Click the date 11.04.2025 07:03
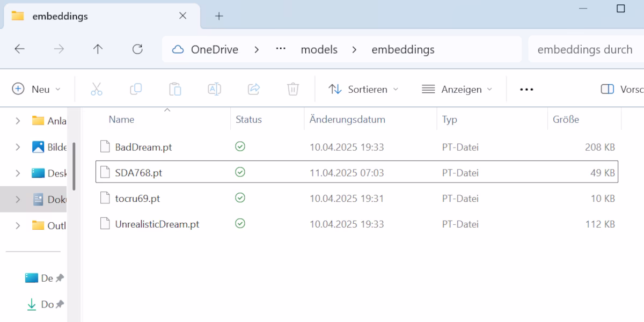Viewport: 644px width, 322px height. [347, 172]
